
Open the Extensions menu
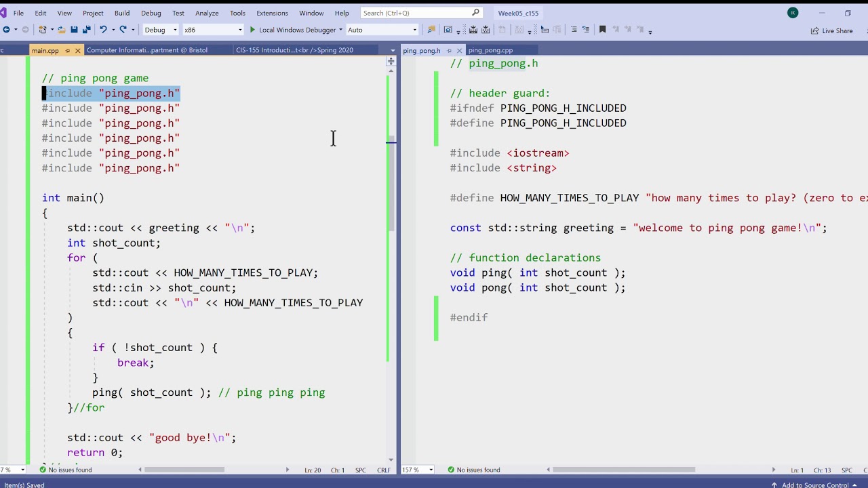click(272, 13)
